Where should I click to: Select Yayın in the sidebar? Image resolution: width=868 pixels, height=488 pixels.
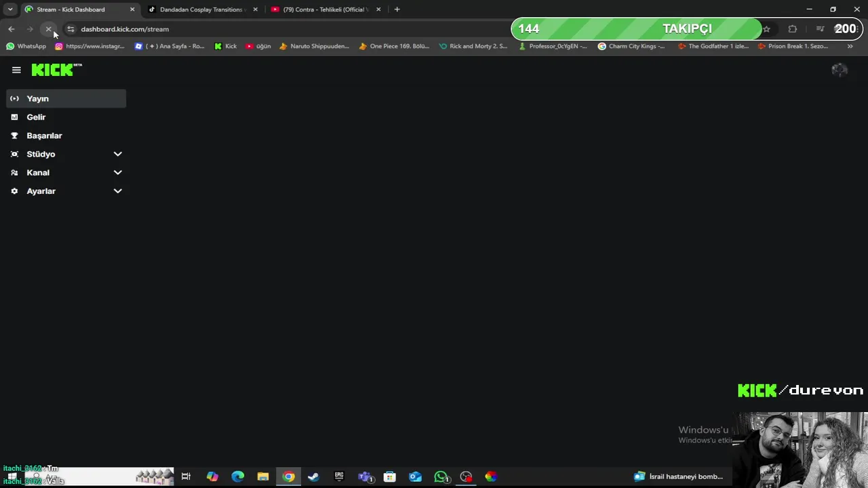[x=66, y=98]
